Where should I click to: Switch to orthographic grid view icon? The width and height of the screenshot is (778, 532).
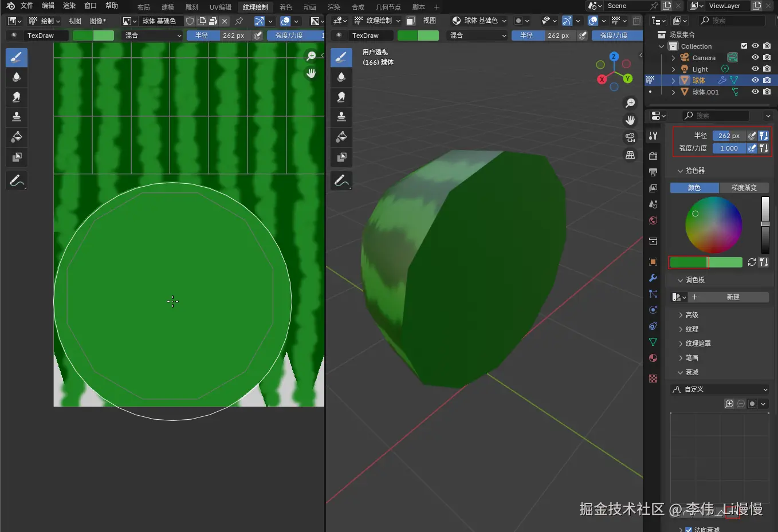(630, 155)
